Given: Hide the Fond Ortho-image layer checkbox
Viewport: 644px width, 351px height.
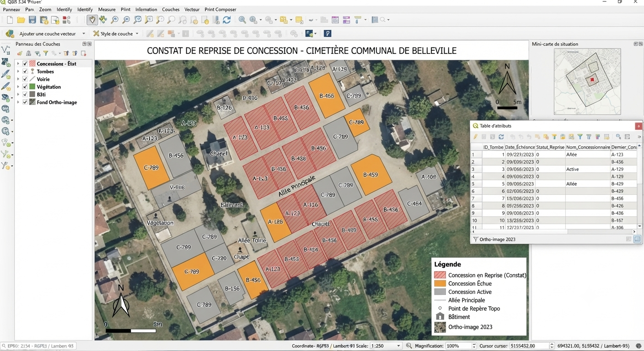Looking at the screenshot, I should click(x=25, y=102).
